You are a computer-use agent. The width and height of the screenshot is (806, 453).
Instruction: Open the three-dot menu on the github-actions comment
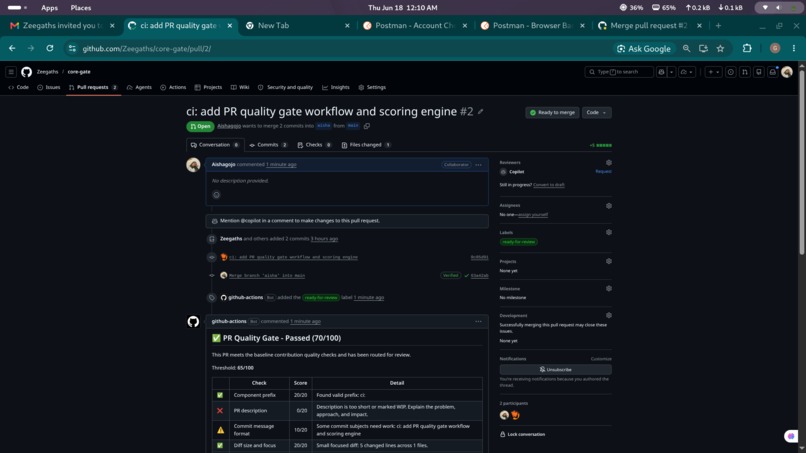pos(479,321)
